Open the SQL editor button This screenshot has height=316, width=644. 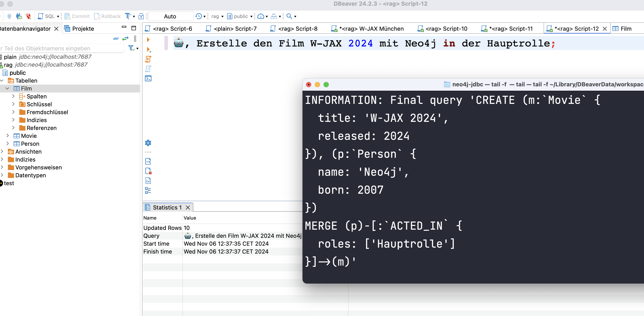point(46,16)
